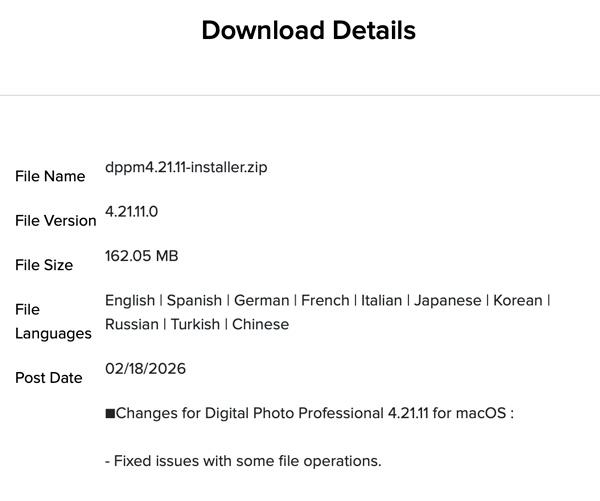Click Italian in the languages list

pos(382,300)
